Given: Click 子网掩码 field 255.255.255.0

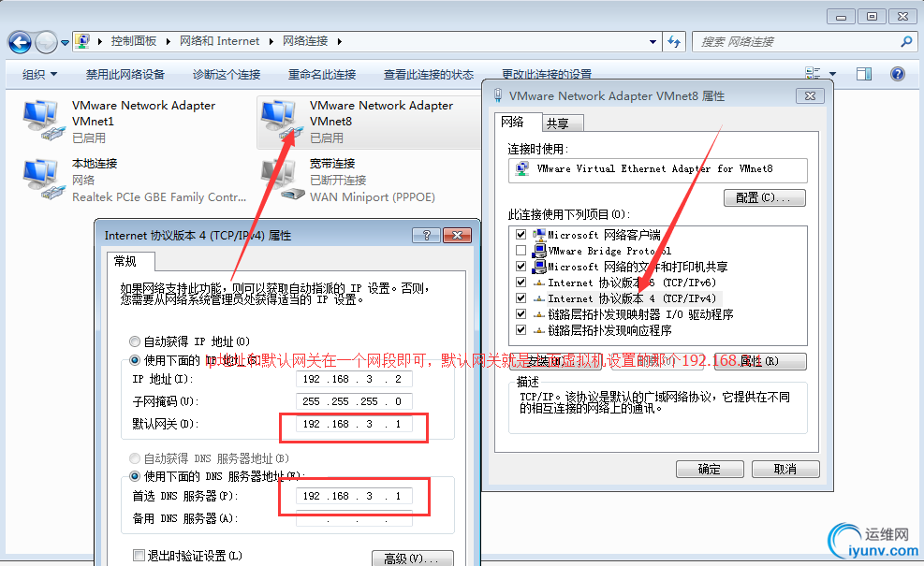Looking at the screenshot, I should [x=354, y=401].
